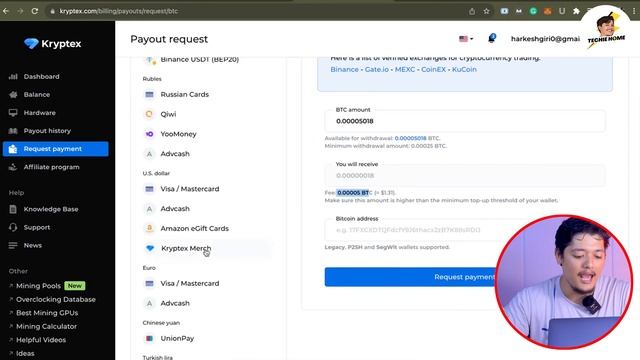The height and width of the screenshot is (360, 640).
Task: Click the Knowledge Base document icon
Action: 13,209
